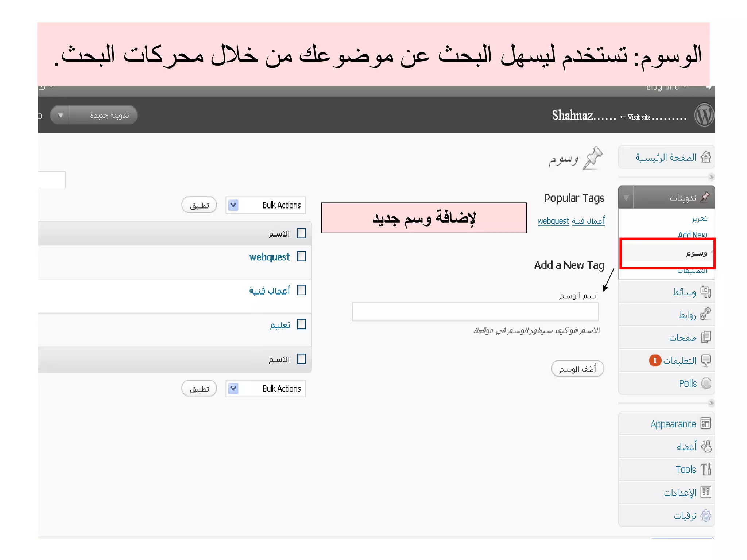This screenshot has height=560, width=747.
Task: Click the home icon beside الصفحة الرئيسية
Action: 706,157
